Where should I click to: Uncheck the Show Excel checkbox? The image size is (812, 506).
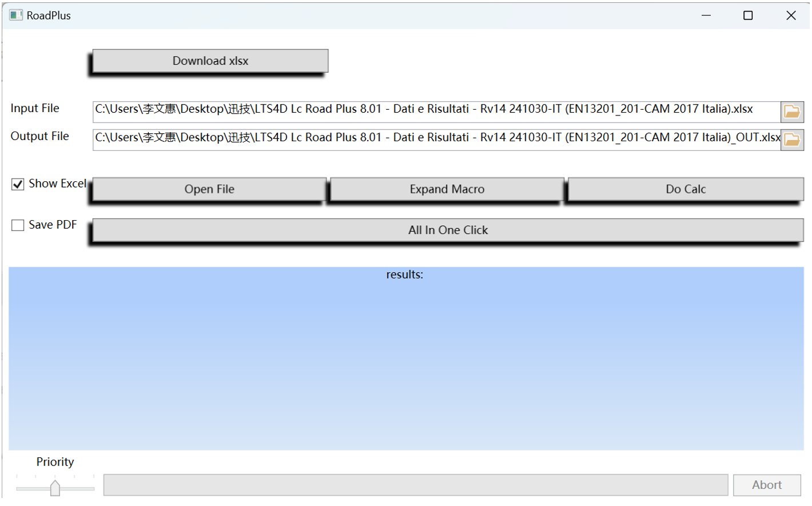pyautogui.click(x=18, y=184)
